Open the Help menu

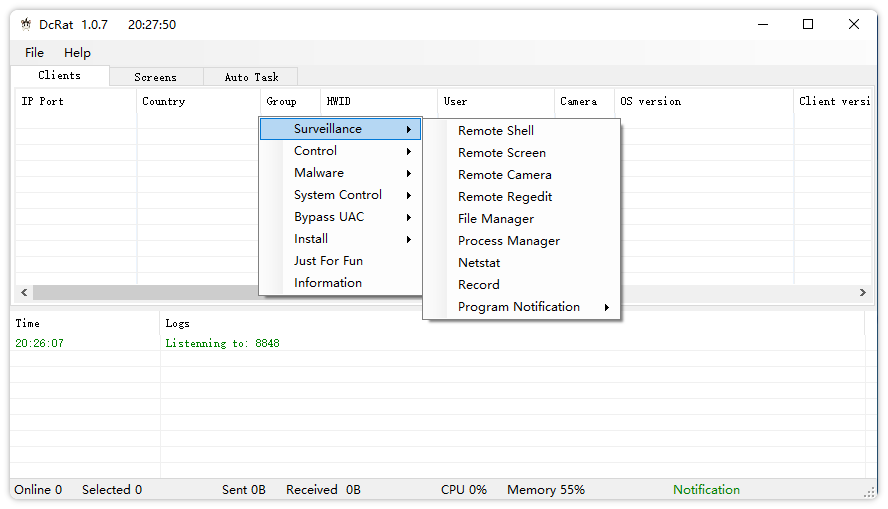77,53
